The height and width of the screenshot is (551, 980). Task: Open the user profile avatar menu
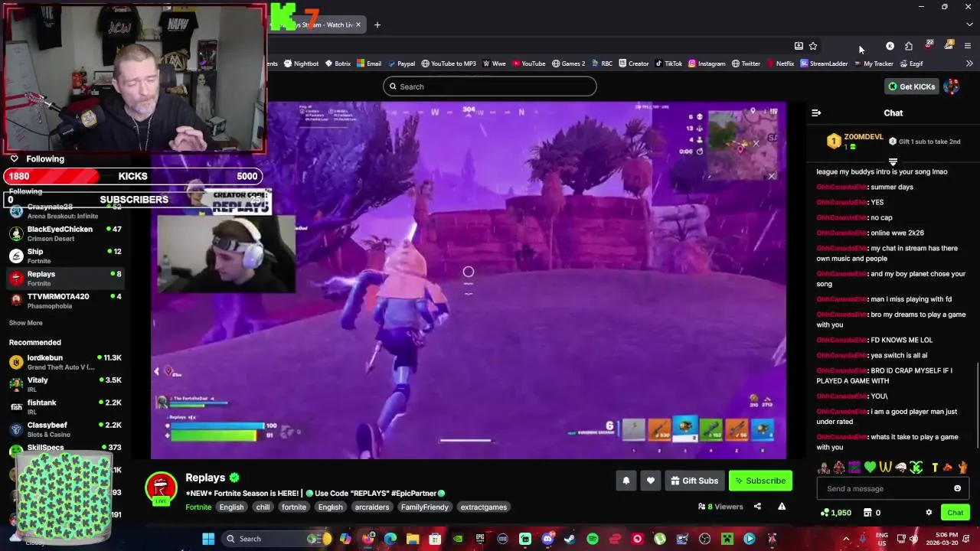pos(952,86)
